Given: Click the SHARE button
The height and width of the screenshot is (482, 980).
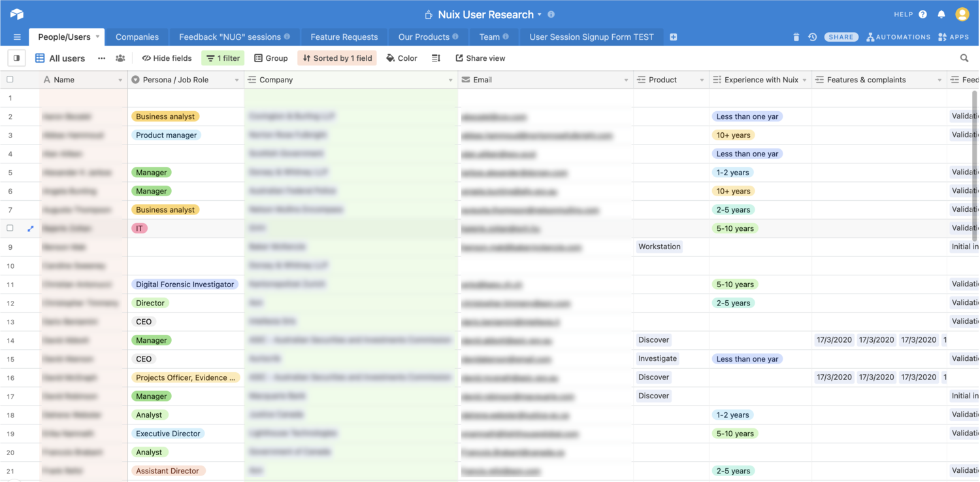Looking at the screenshot, I should coord(841,37).
